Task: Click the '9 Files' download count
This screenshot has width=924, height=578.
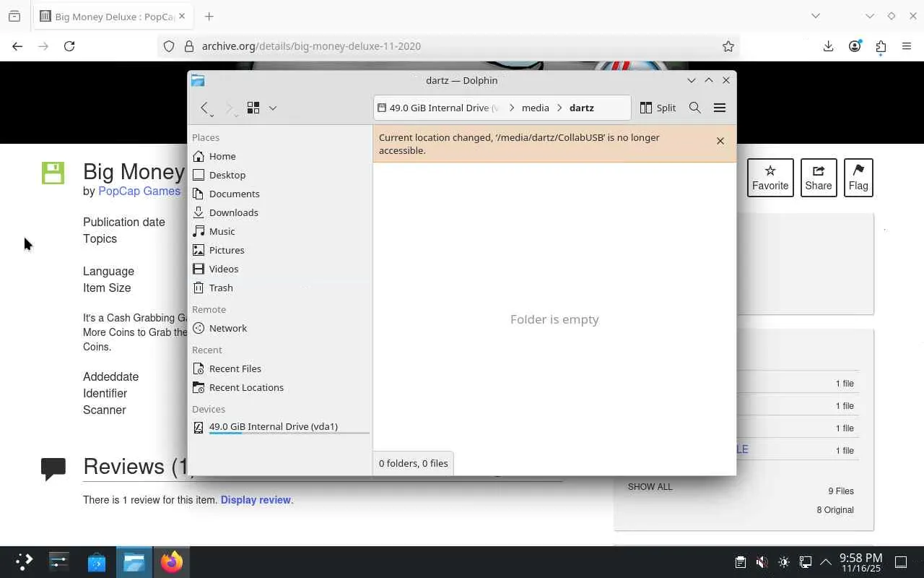Action: [841, 491]
